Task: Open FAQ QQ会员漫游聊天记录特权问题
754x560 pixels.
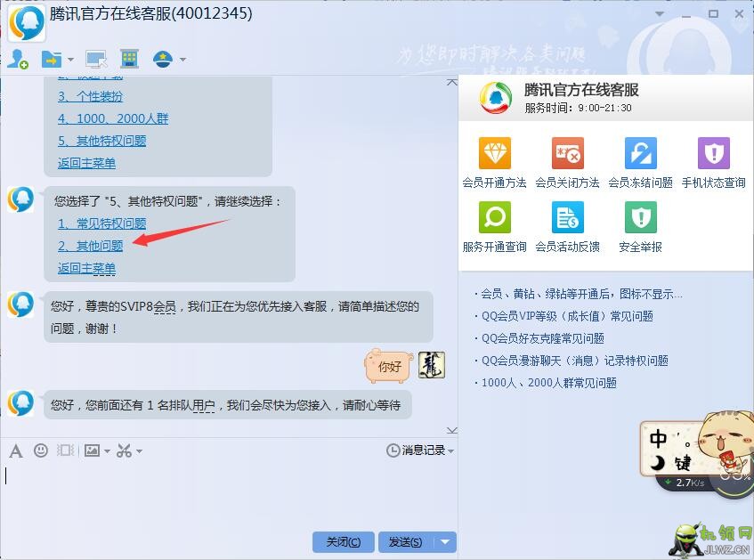Action: point(575,361)
